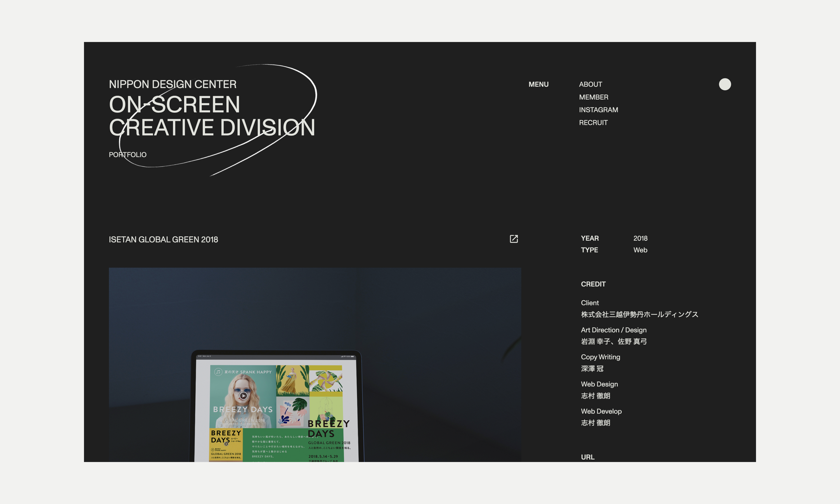Click the TYPE label

point(590,250)
